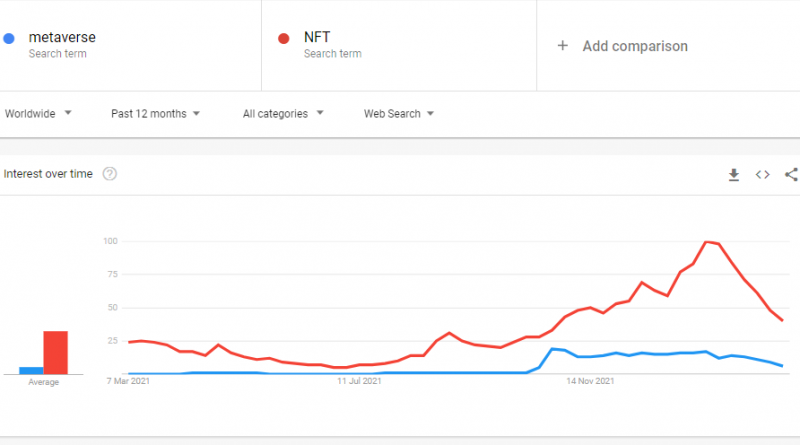Click the red NFT average bar
The height and width of the screenshot is (445, 800).
55,352
